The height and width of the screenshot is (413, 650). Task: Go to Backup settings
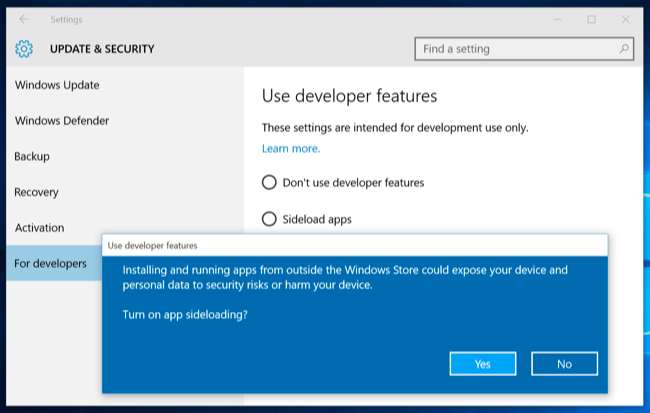(32, 156)
